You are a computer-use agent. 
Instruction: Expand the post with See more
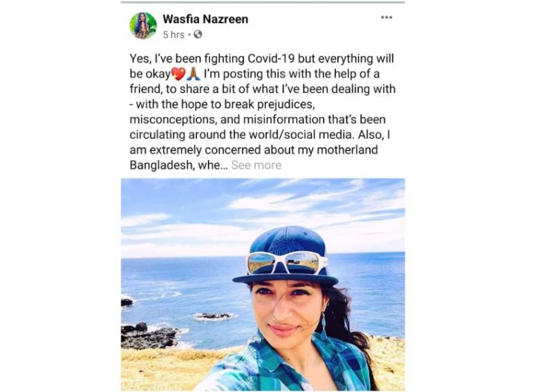[256, 165]
